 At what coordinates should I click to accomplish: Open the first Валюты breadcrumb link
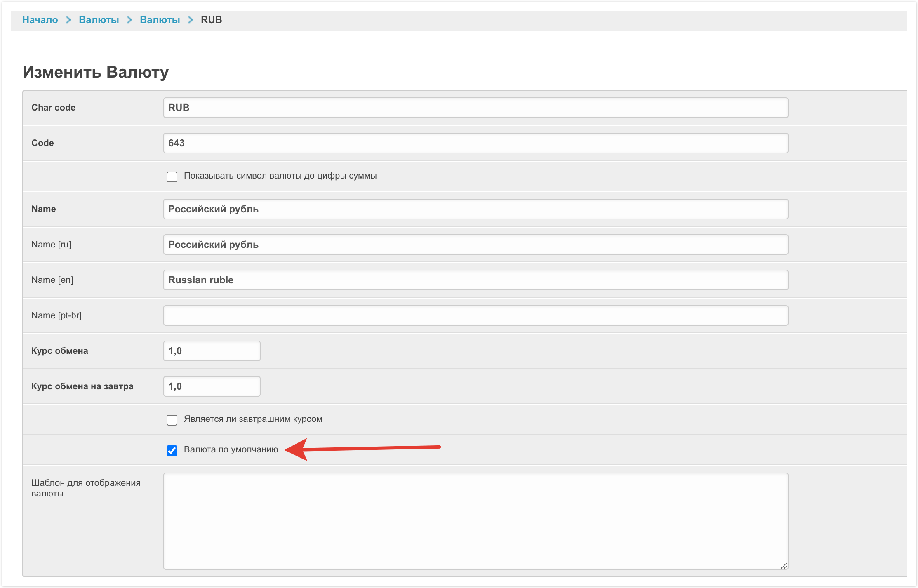[99, 20]
